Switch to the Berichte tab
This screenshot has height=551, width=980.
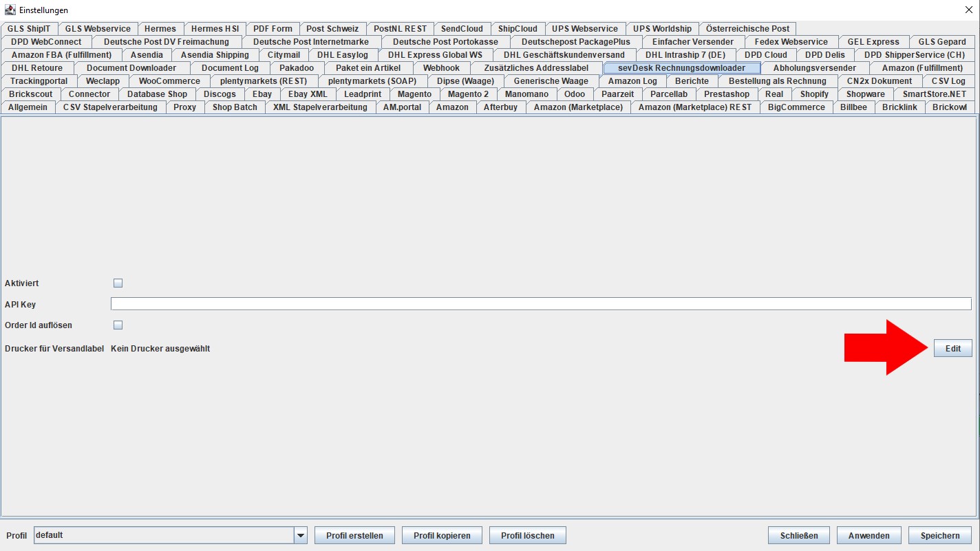[x=692, y=81]
